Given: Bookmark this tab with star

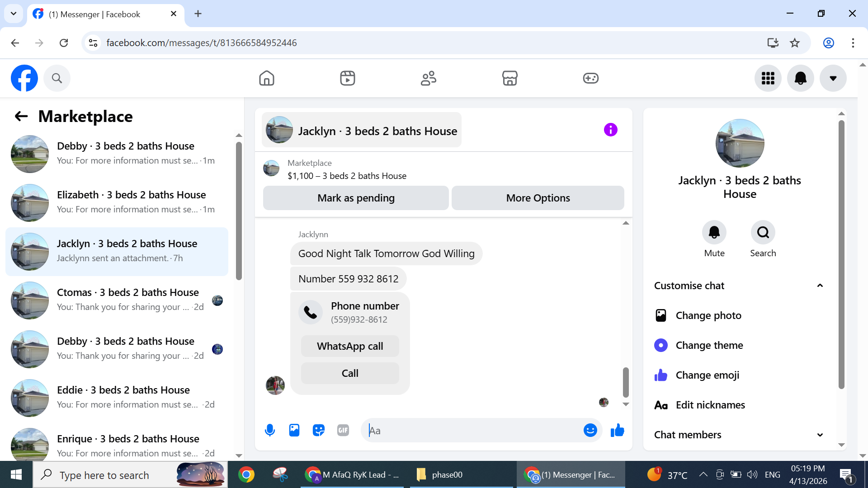Looking at the screenshot, I should tap(795, 43).
